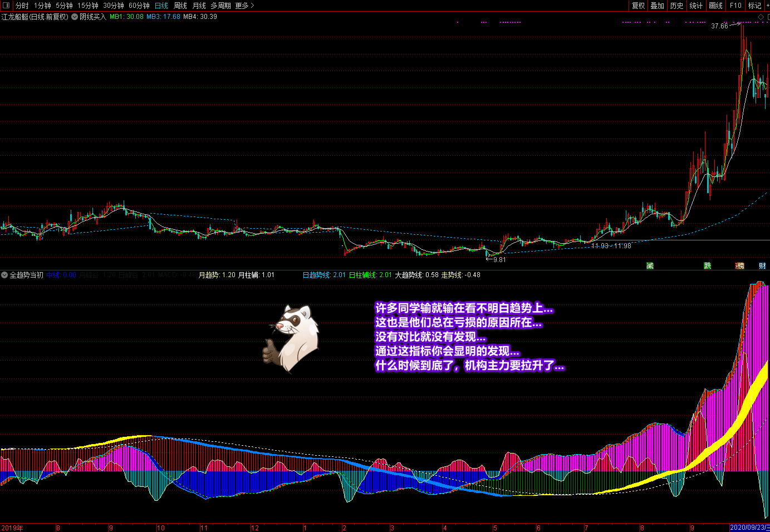
Task: Toggle 叠加 overlay option
Action: pyautogui.click(x=658, y=6)
